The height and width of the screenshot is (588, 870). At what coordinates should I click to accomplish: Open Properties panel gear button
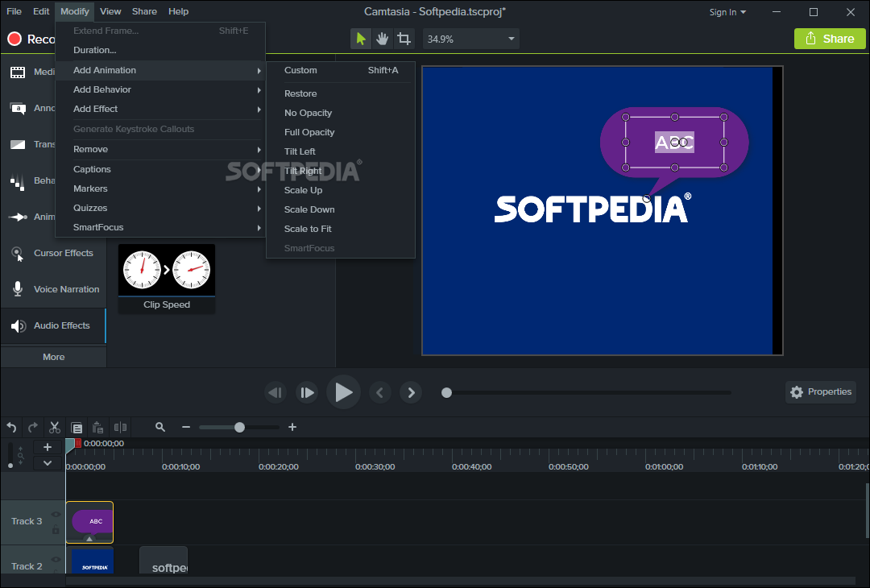pyautogui.click(x=821, y=392)
